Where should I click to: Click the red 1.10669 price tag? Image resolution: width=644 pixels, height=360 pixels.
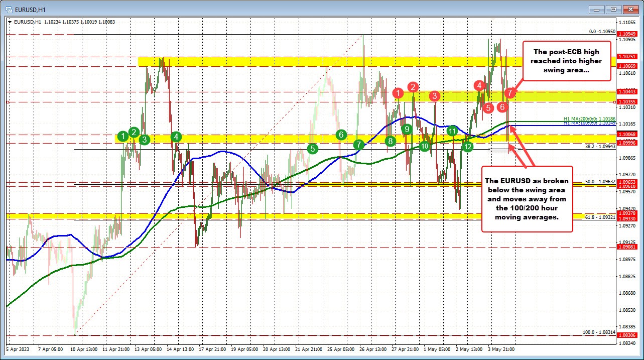[x=628, y=66]
